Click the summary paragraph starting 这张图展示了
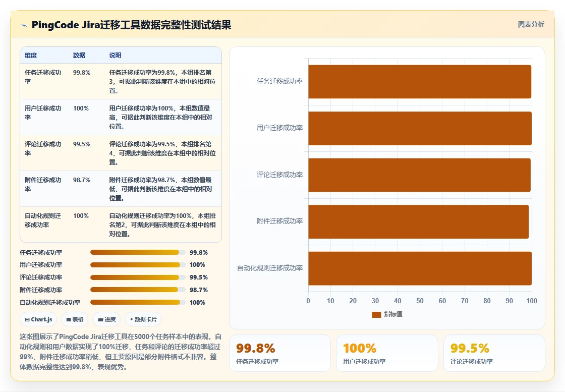The width and height of the screenshot is (565, 392). pos(121,352)
